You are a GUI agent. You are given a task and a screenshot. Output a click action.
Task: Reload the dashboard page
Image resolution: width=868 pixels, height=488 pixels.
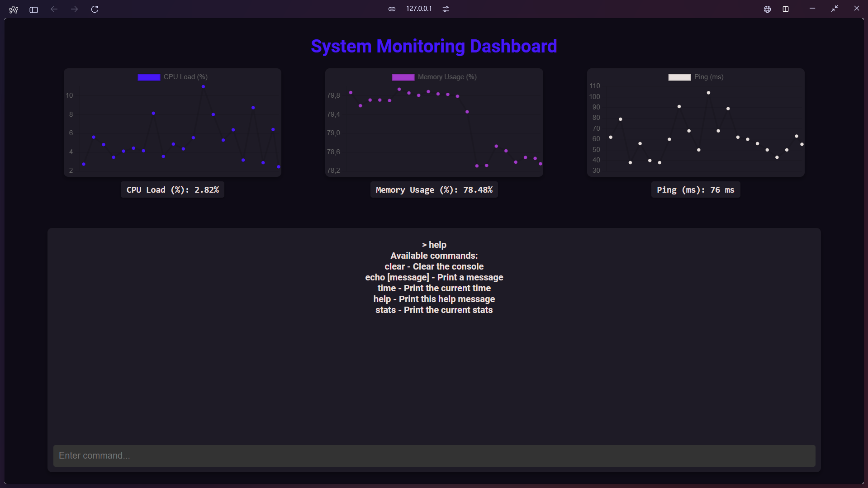point(95,9)
